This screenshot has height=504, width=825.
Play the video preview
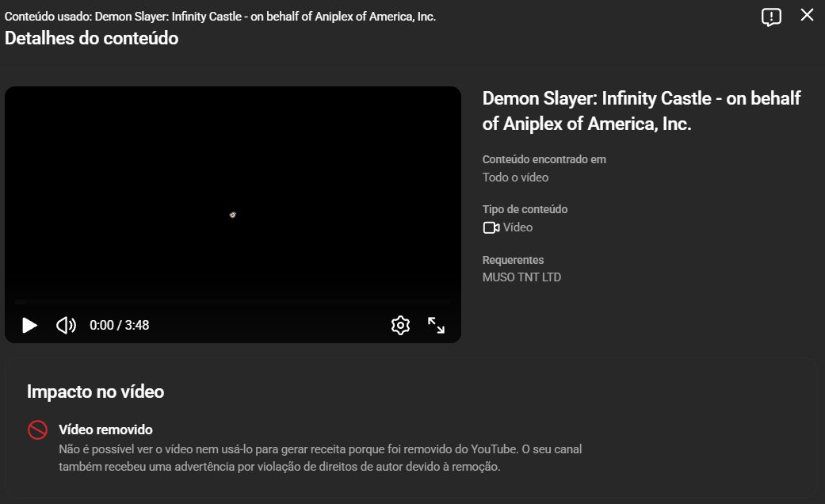29,325
